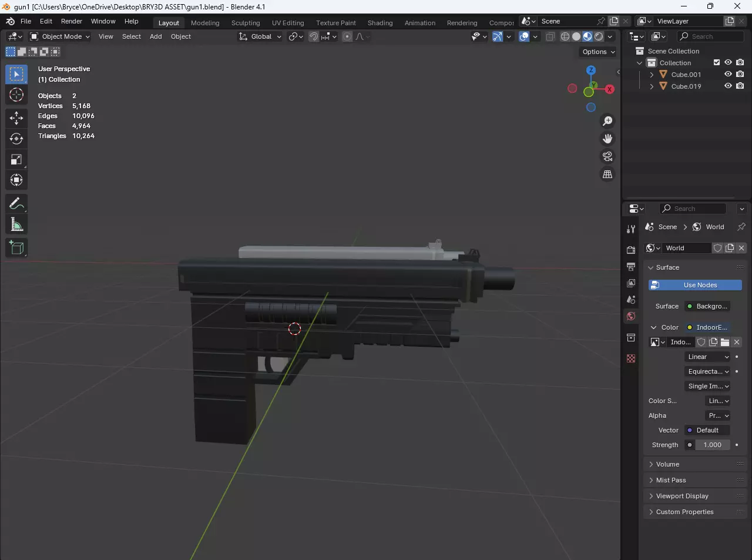Viewport: 752px width, 560px height.
Task: Expand the Custom Properties panel
Action: 695,512
